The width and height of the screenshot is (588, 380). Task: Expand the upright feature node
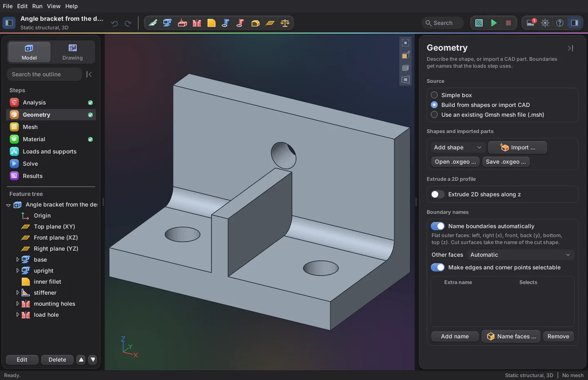point(18,271)
